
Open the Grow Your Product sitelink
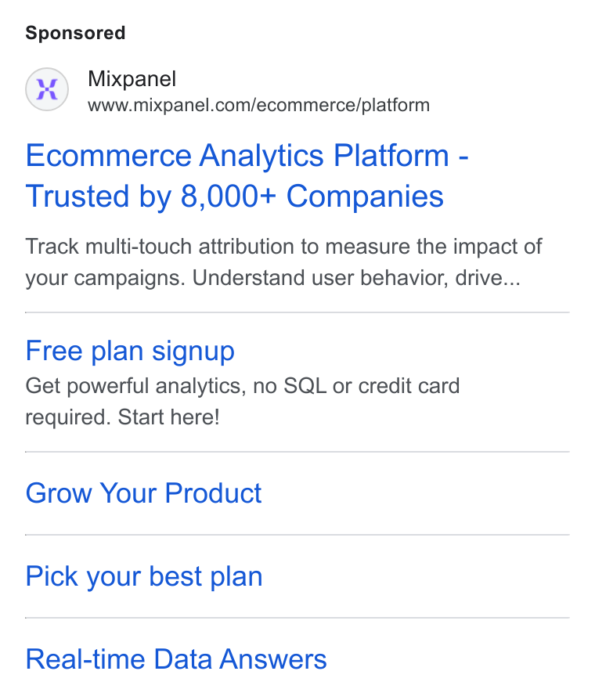[143, 493]
